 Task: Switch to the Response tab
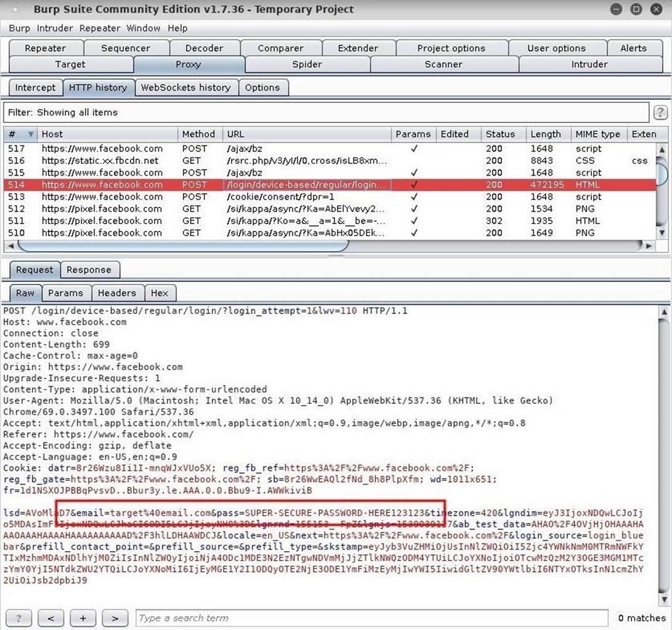[x=89, y=270]
